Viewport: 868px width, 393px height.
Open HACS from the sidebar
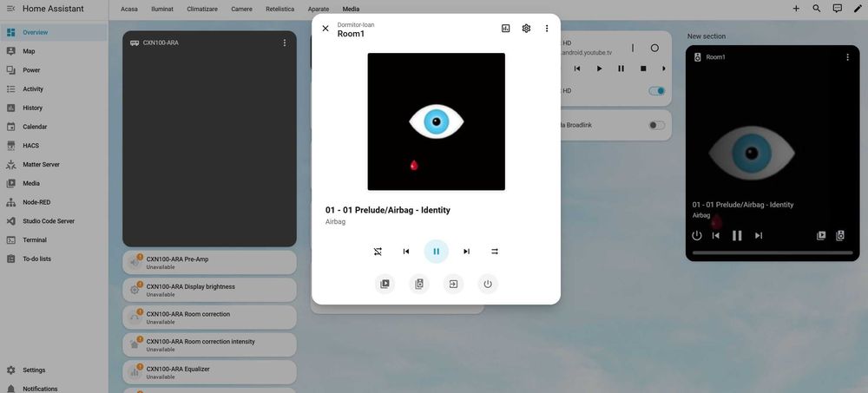point(54,145)
